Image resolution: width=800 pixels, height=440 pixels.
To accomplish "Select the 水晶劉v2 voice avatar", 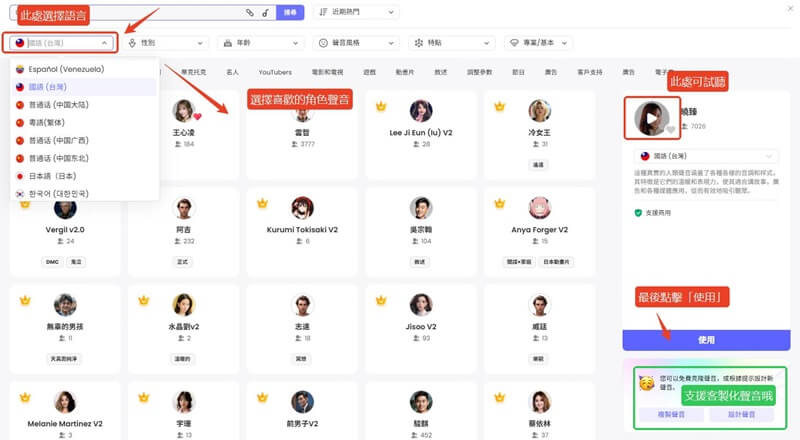I will click(x=183, y=305).
